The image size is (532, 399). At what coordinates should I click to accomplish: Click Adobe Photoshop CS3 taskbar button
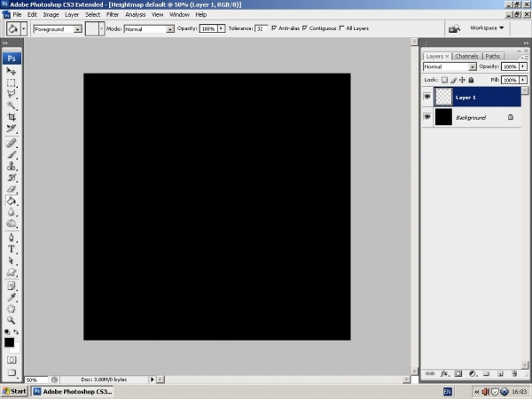73,391
